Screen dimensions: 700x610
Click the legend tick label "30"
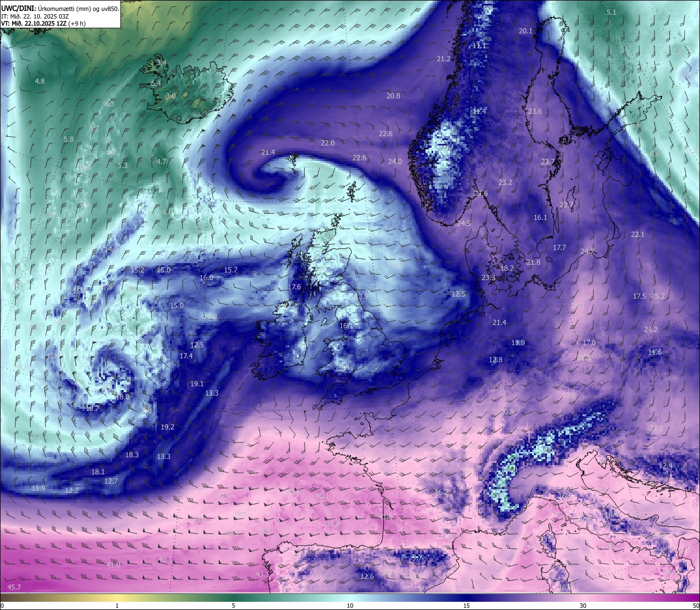click(x=583, y=606)
